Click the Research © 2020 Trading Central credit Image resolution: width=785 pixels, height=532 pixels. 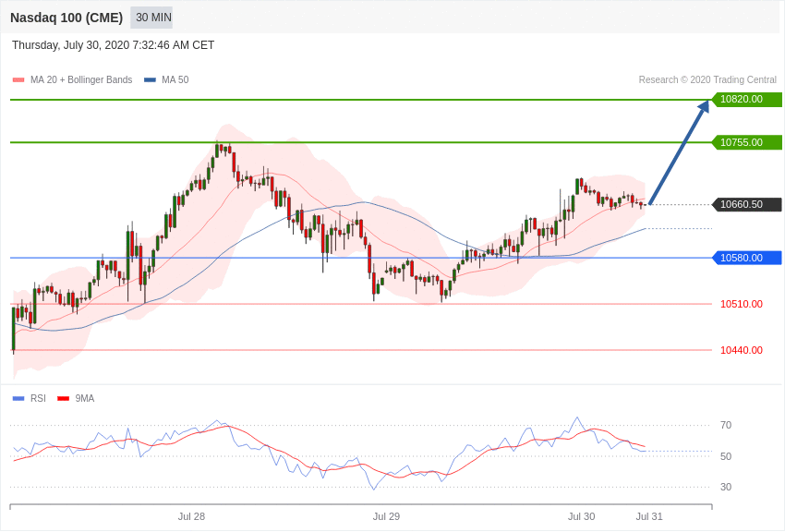[707, 80]
